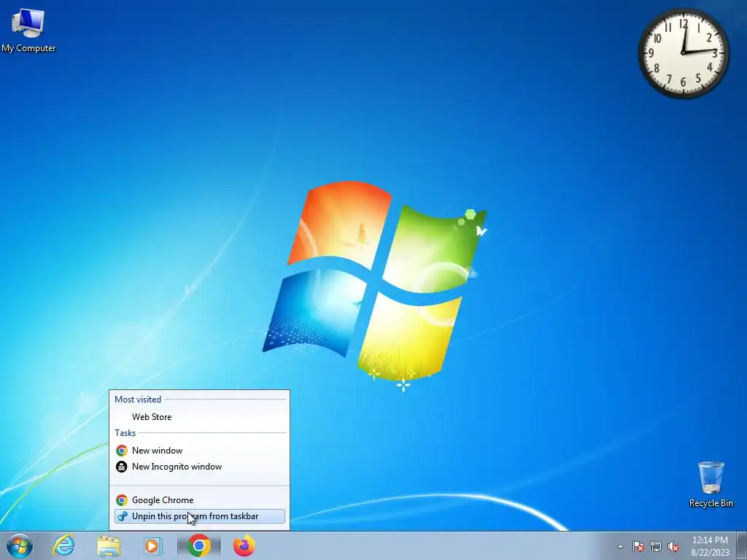Open the Action Center flag icon

638,546
